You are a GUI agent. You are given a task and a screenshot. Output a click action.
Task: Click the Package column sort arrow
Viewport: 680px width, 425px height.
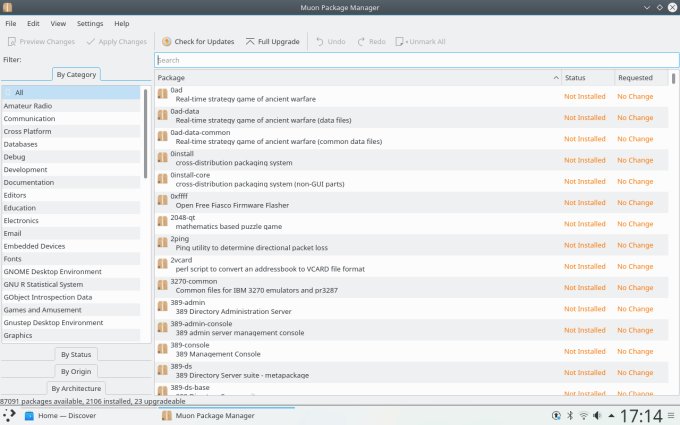pyautogui.click(x=556, y=78)
